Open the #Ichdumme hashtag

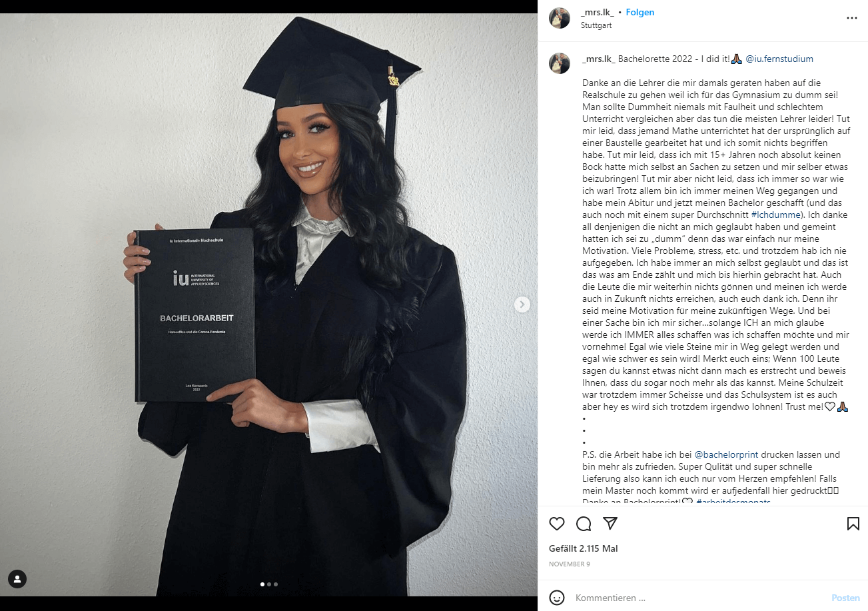coord(776,215)
